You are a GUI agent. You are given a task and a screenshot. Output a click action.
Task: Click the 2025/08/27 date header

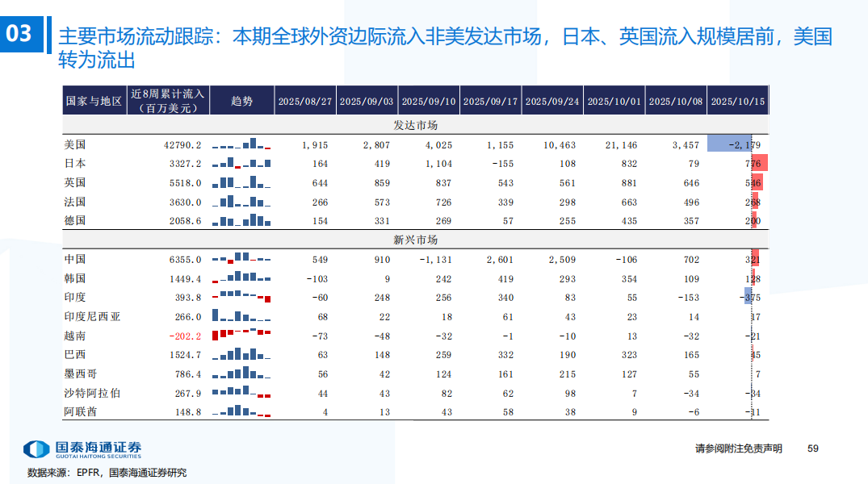pyautogui.click(x=305, y=101)
